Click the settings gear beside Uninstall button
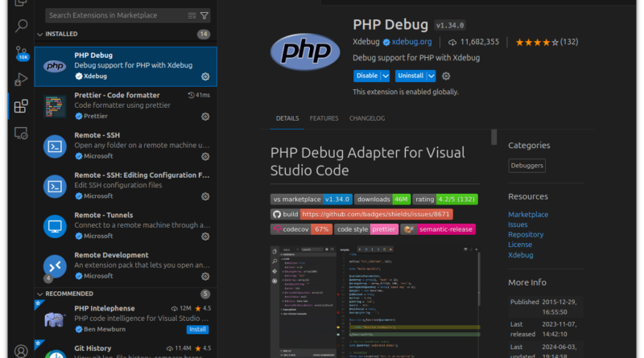The width and height of the screenshot is (644, 358). (446, 76)
